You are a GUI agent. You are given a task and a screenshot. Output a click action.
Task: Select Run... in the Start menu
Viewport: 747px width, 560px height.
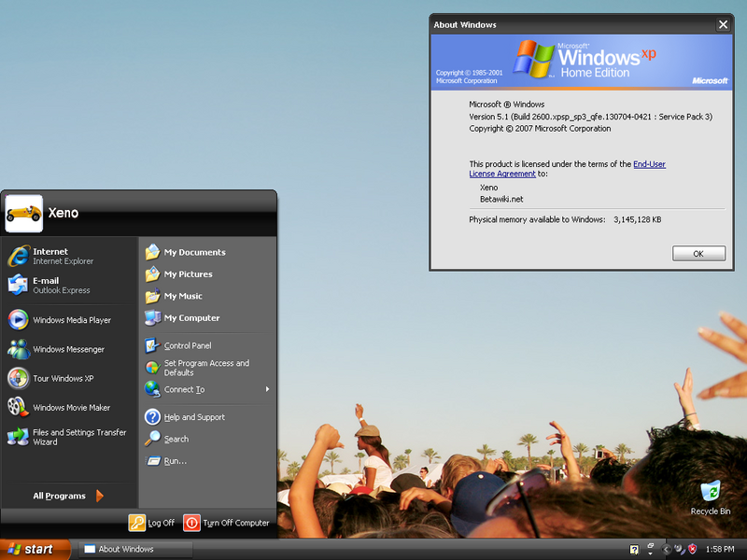tap(175, 461)
